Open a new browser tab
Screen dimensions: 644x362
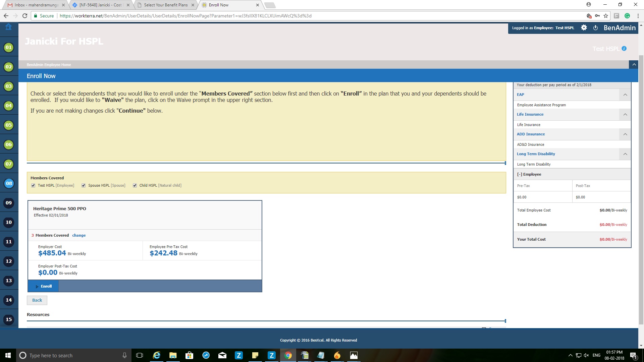[270, 5]
